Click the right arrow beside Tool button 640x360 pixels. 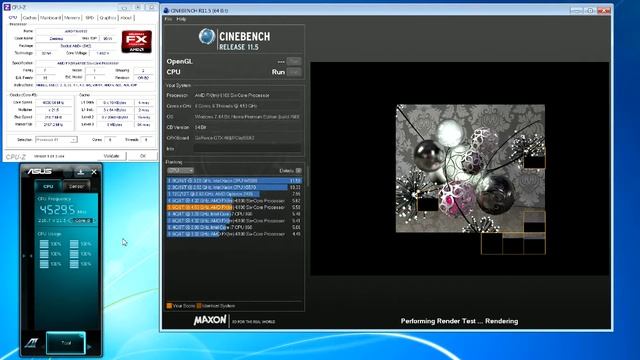click(x=89, y=347)
